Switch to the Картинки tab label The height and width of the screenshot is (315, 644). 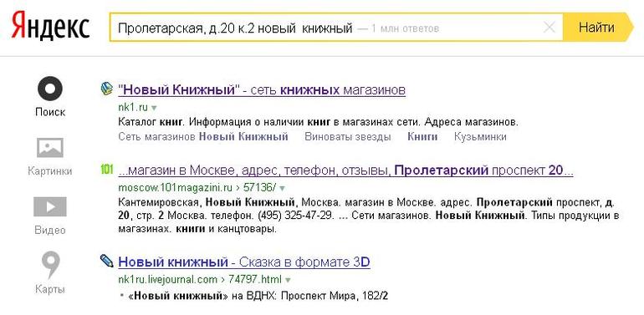click(50, 171)
